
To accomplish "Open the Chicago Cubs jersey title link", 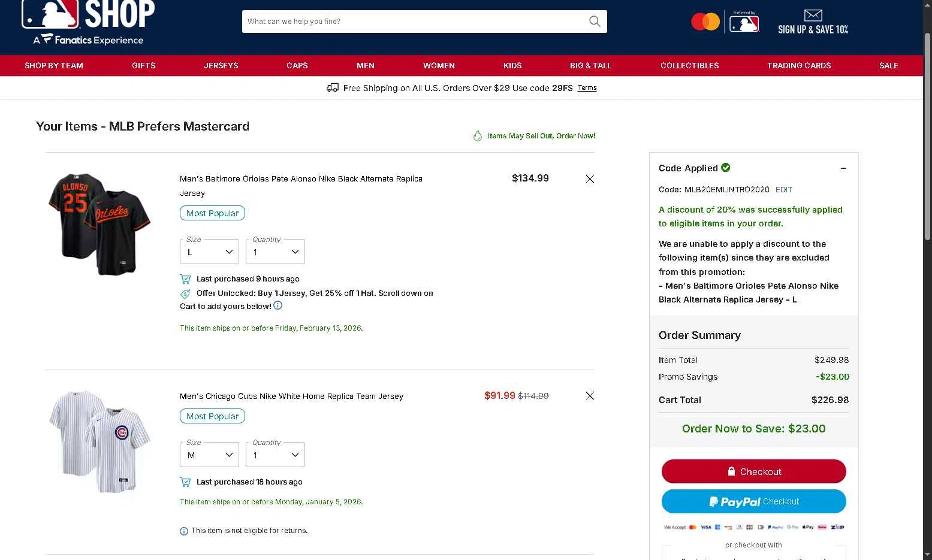I will click(291, 396).
